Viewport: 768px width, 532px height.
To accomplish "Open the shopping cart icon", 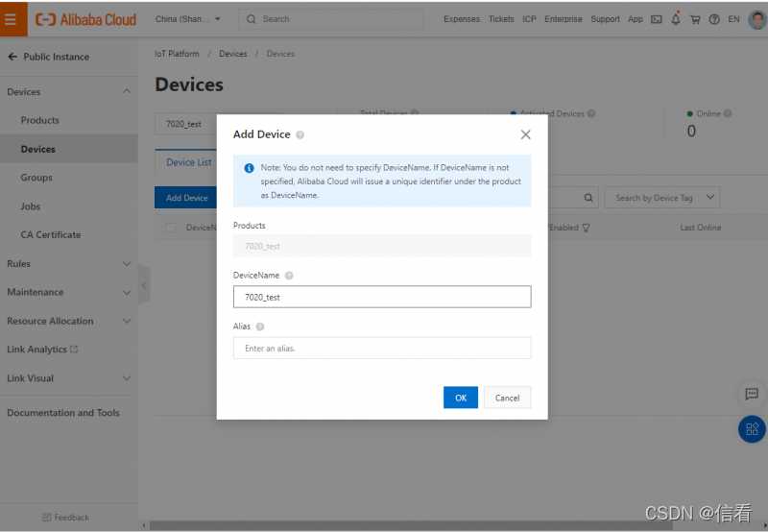I will [695, 19].
